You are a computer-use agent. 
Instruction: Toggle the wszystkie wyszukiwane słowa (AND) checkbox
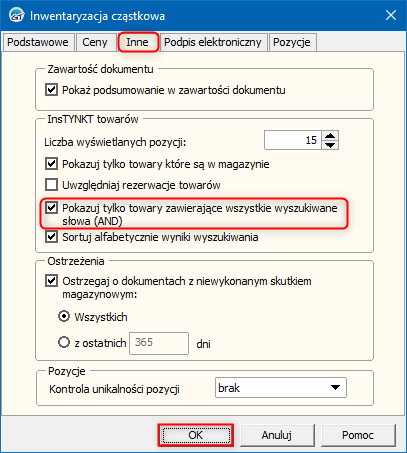[51, 208]
